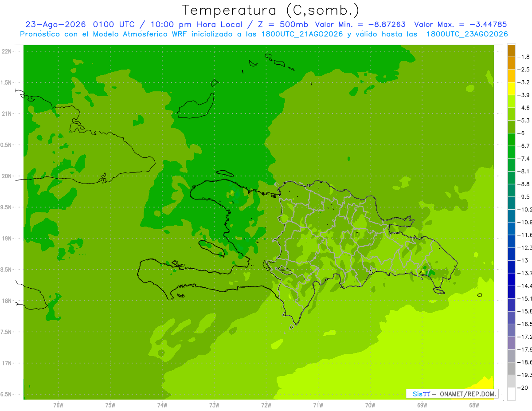This screenshot has width=532, height=411.
Task: Select the purple swatch between -17.2 and -17.9
Action: tap(511, 343)
